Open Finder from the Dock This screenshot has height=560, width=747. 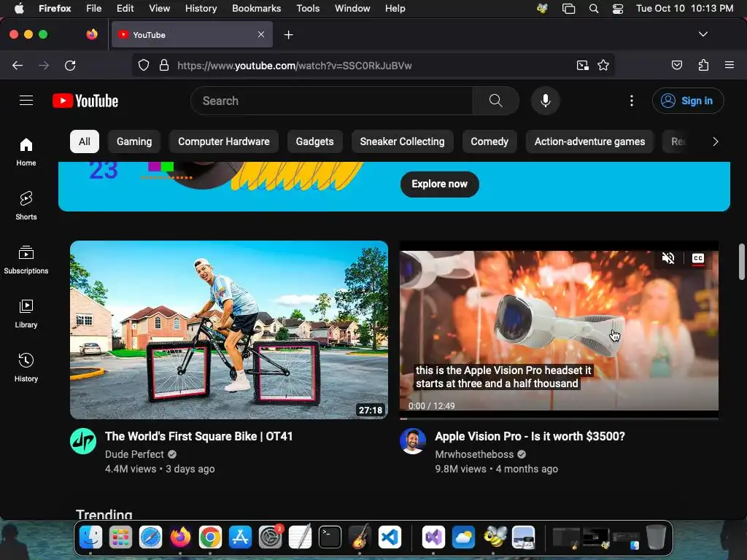coord(90,537)
